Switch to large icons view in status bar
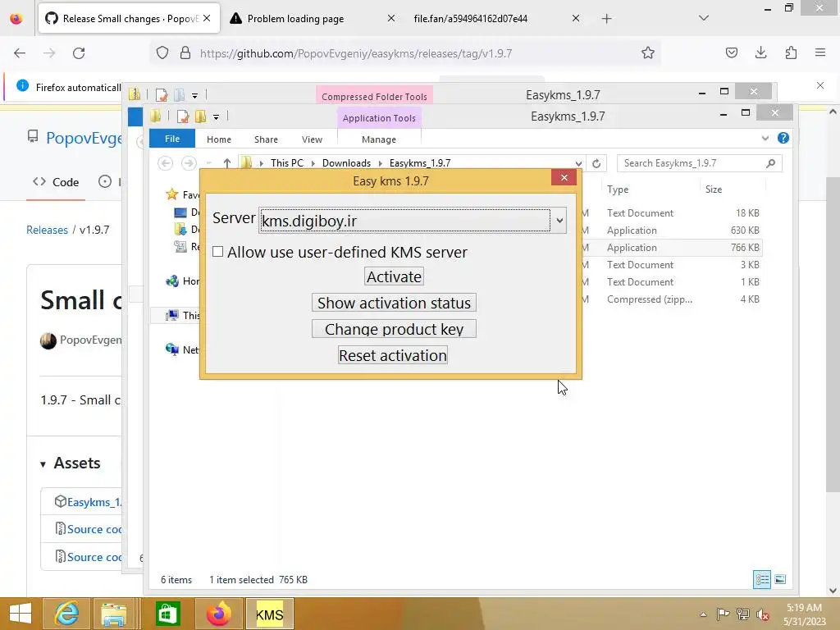Image resolution: width=840 pixels, height=630 pixels. point(780,579)
